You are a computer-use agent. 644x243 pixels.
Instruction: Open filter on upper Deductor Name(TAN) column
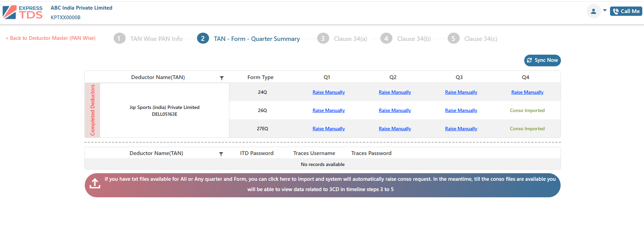(x=222, y=78)
